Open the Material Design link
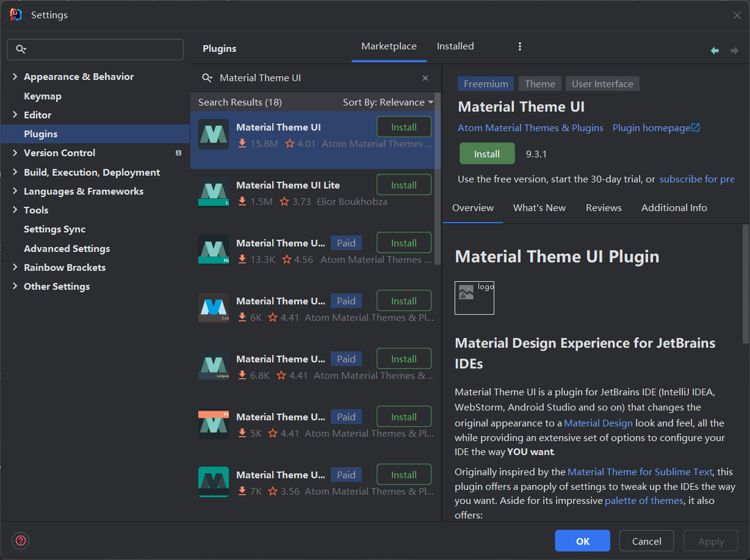This screenshot has height=560, width=750. [598, 423]
